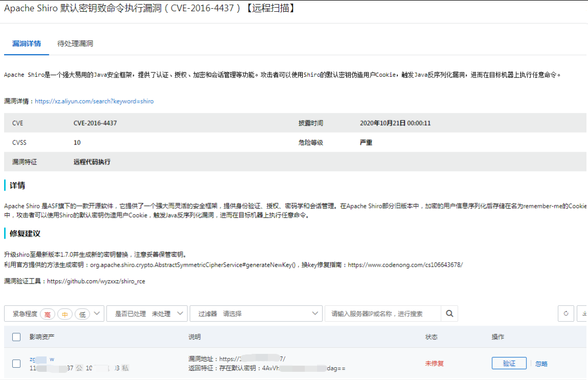Screen dimensions: 588x380
Task: Check the checkbox for the affected asset row
Action: click(16, 364)
